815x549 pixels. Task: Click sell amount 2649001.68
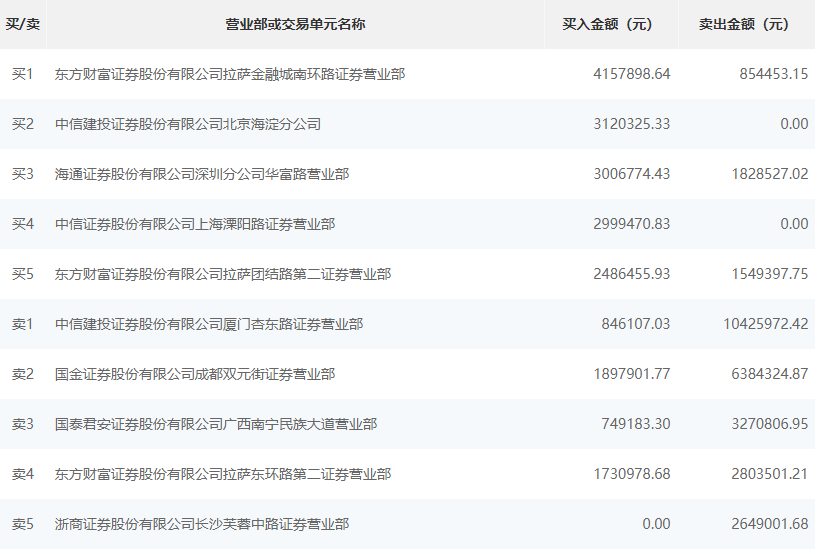coord(770,524)
